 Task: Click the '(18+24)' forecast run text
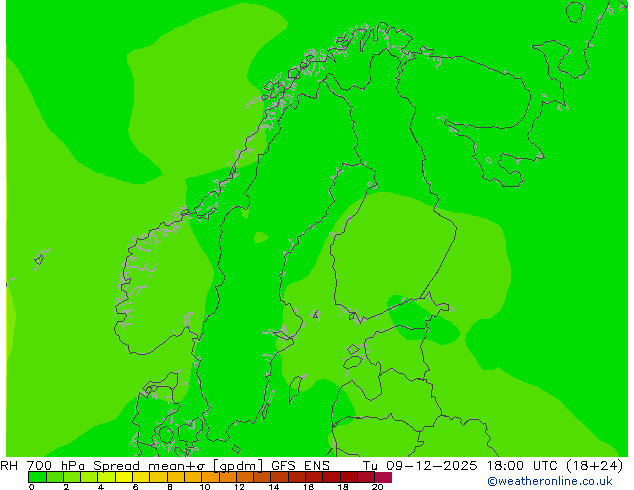tap(594, 466)
